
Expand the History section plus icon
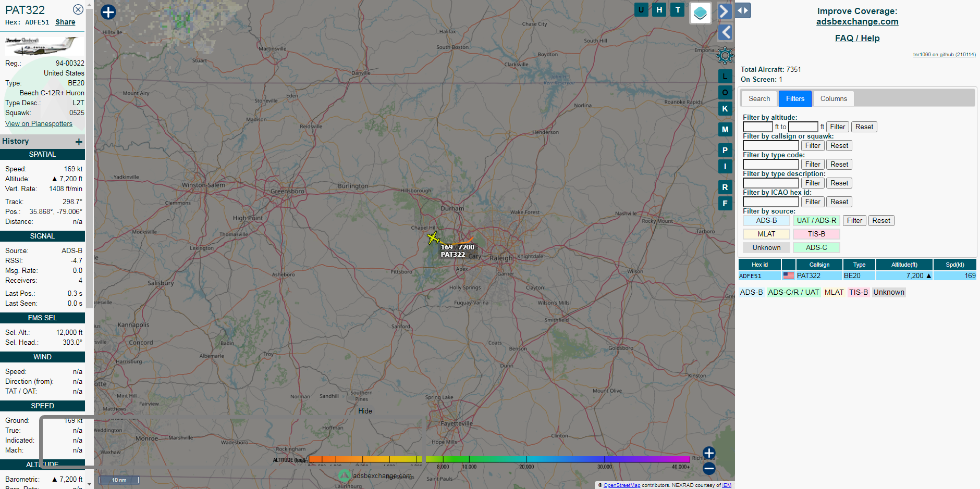coord(79,142)
